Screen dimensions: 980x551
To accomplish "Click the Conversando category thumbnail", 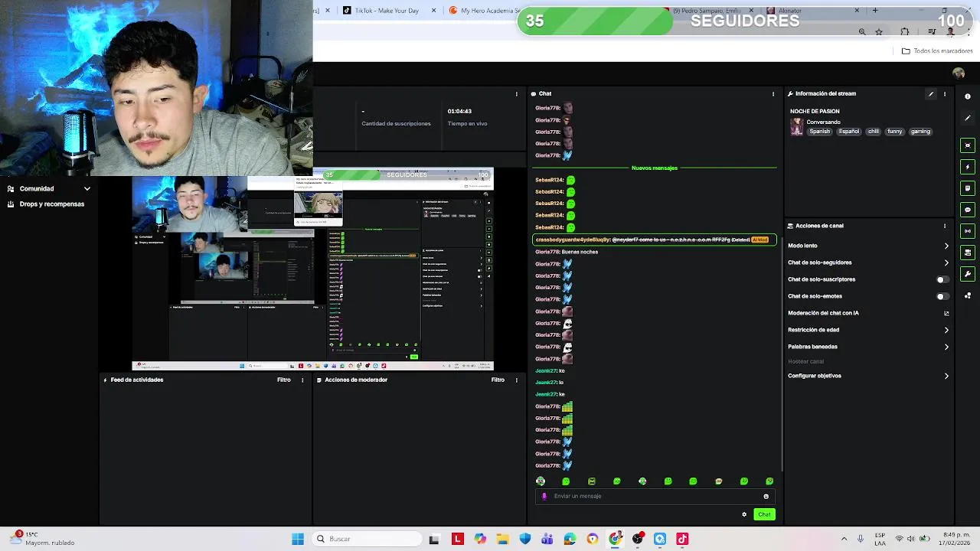I will [x=796, y=127].
